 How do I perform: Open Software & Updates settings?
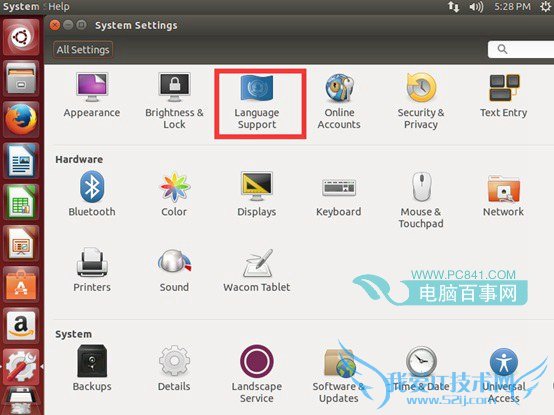tap(339, 375)
